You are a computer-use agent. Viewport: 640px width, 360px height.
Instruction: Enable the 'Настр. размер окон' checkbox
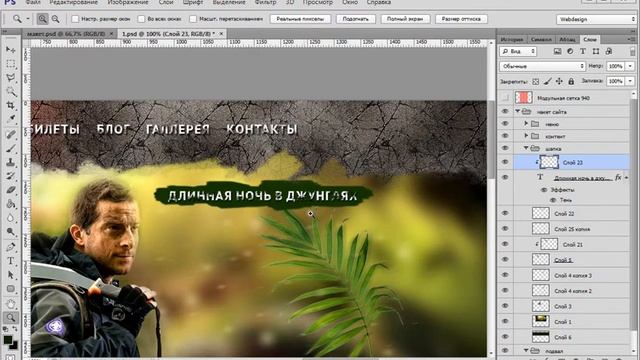(75, 19)
